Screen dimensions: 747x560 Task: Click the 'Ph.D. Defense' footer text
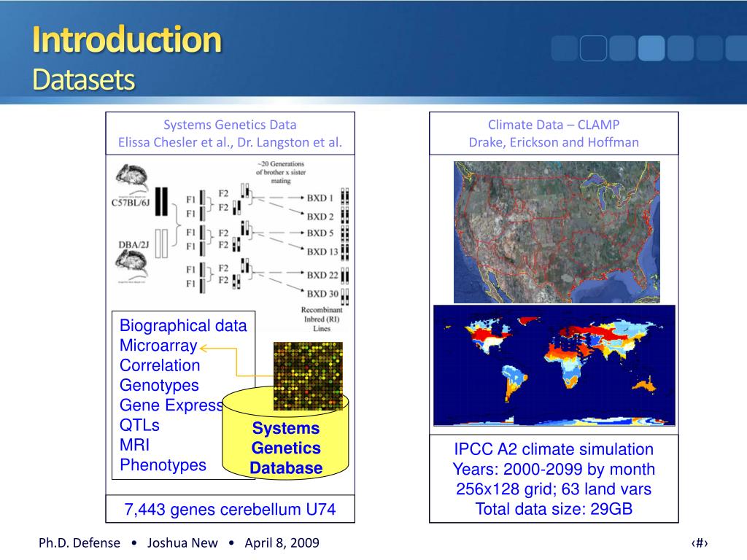tap(80, 542)
